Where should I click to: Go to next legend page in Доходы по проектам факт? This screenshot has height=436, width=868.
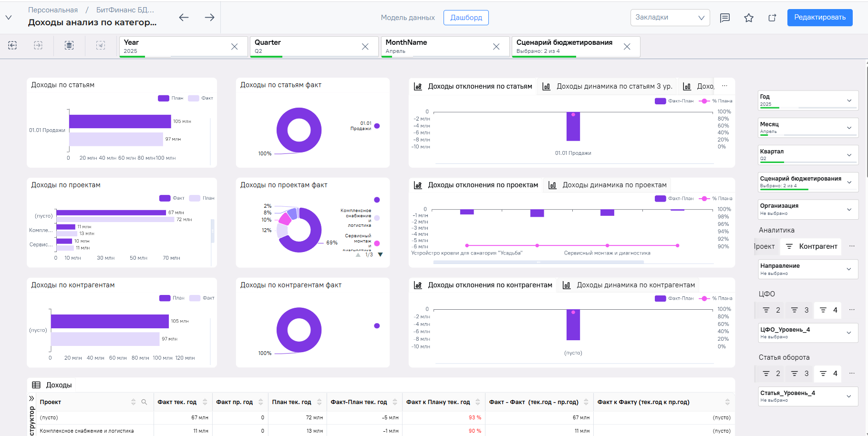[x=380, y=254]
